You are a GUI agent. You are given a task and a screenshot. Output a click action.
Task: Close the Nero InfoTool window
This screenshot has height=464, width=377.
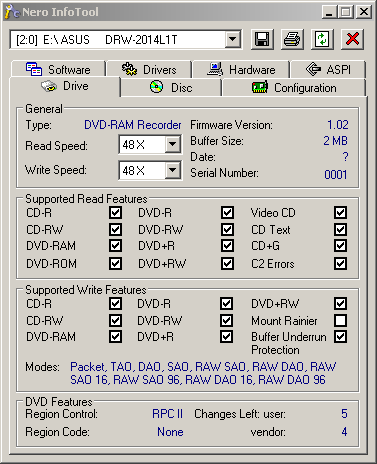pyautogui.click(x=364, y=12)
